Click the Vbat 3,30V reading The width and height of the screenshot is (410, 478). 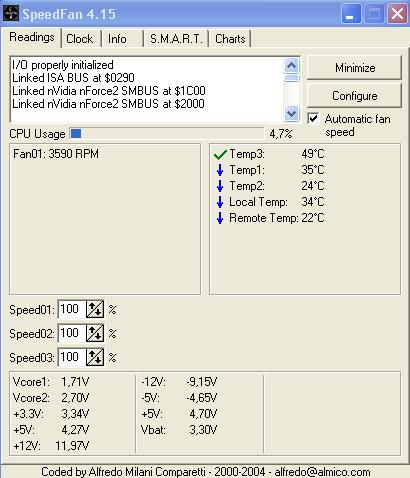click(179, 430)
